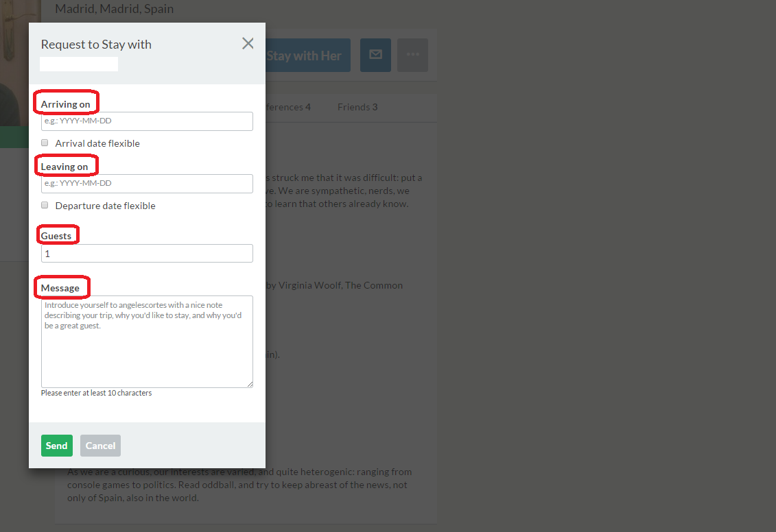The height and width of the screenshot is (532, 776).
Task: Click the Stay with Her button
Action: (x=308, y=55)
